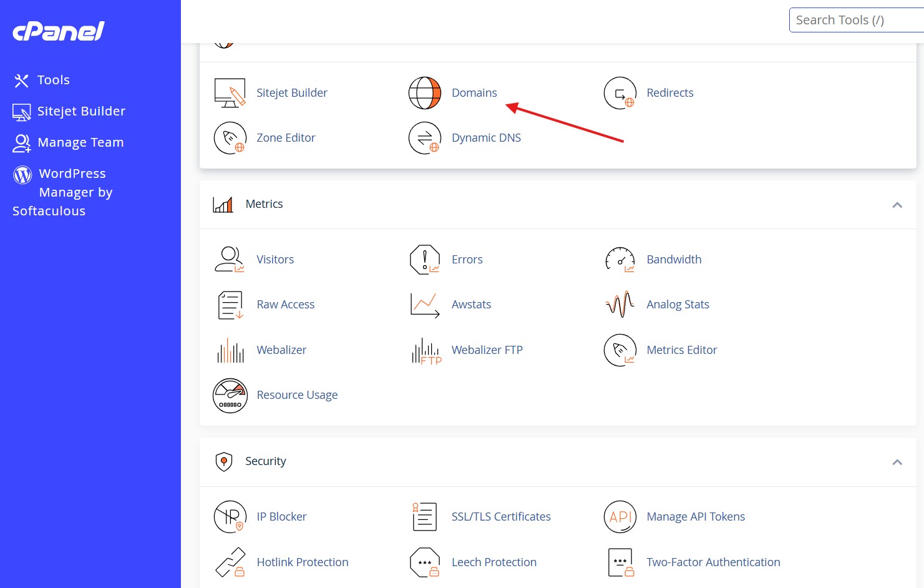Screen dimensions: 924x588
Task: Open the Leech Protection icon
Action: coord(425,562)
